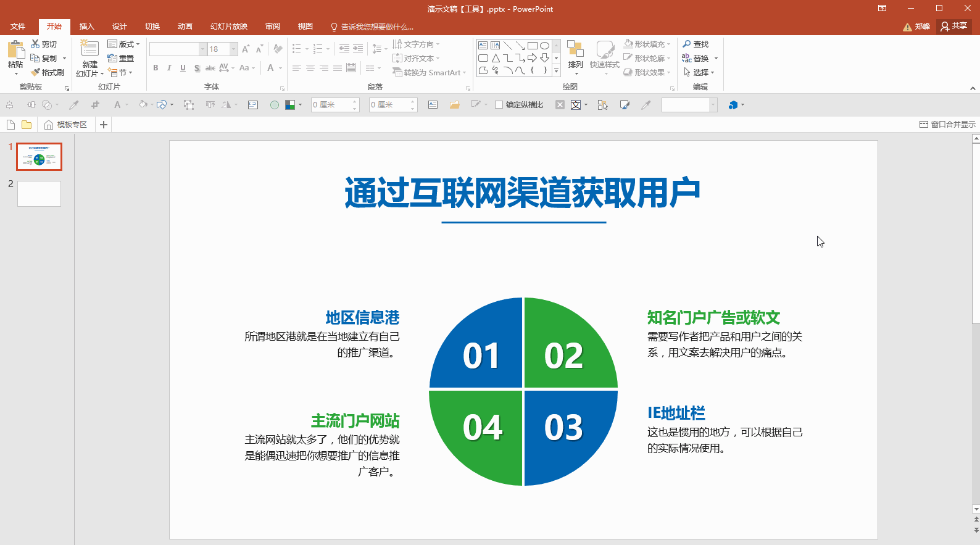Screen dimensions: 980x545
Task: Switch to the 插入 insert tab
Action: pyautogui.click(x=86, y=27)
